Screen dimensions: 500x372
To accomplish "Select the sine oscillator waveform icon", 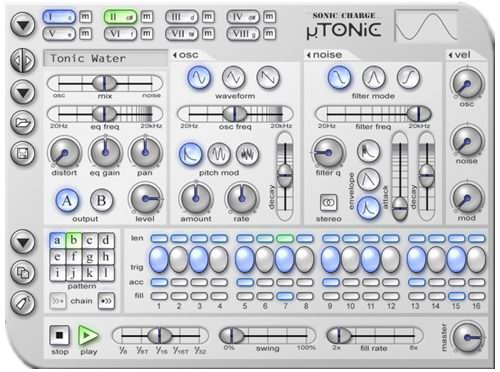I will 199,77.
